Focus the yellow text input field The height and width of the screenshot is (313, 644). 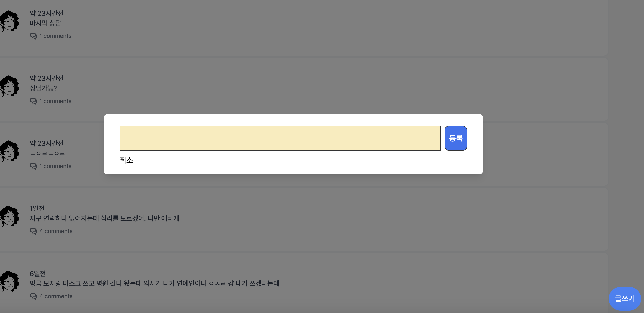tap(280, 138)
